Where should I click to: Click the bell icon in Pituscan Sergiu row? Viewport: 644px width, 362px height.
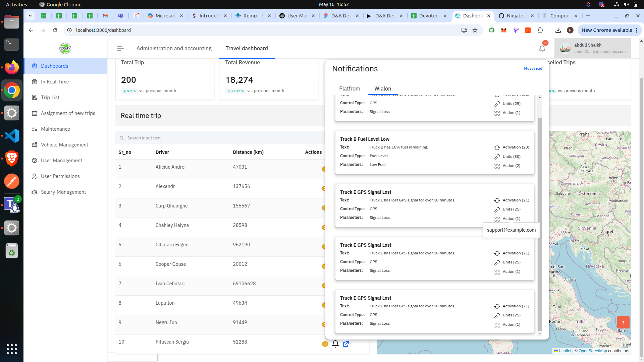(335, 344)
